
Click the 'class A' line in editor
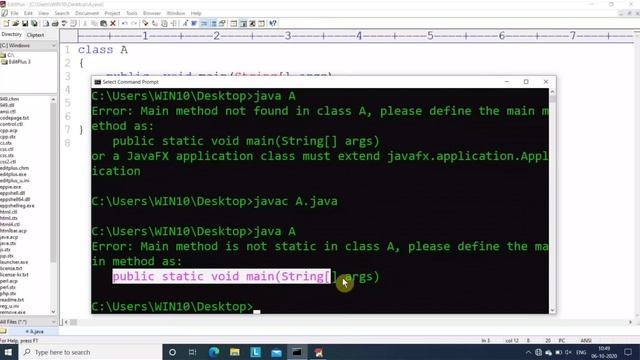103,50
